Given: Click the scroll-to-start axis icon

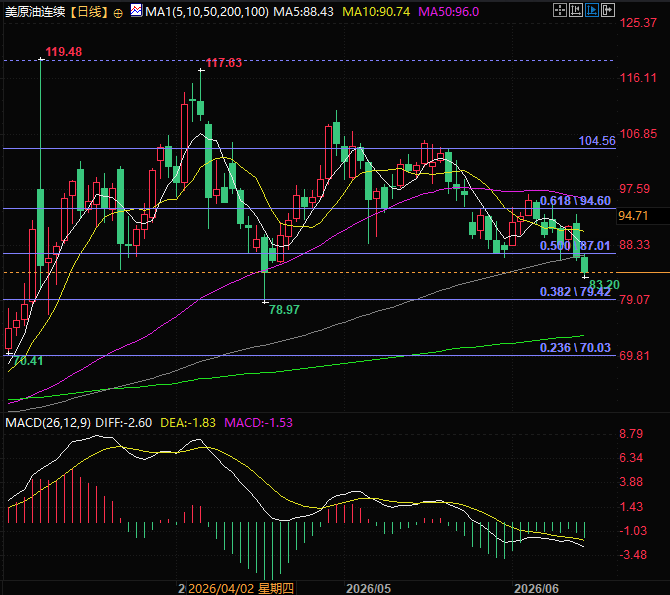Looking at the screenshot, I should (575, 10).
